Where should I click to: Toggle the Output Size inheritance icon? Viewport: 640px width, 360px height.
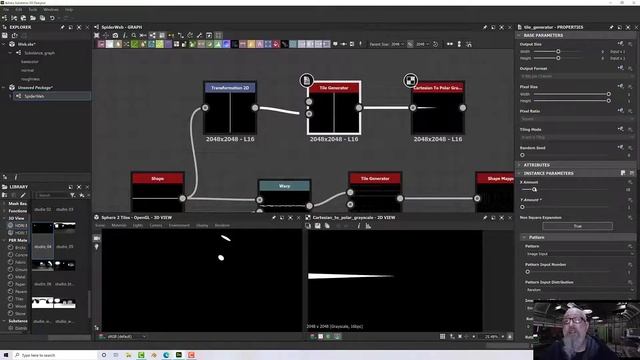tap(620, 43)
